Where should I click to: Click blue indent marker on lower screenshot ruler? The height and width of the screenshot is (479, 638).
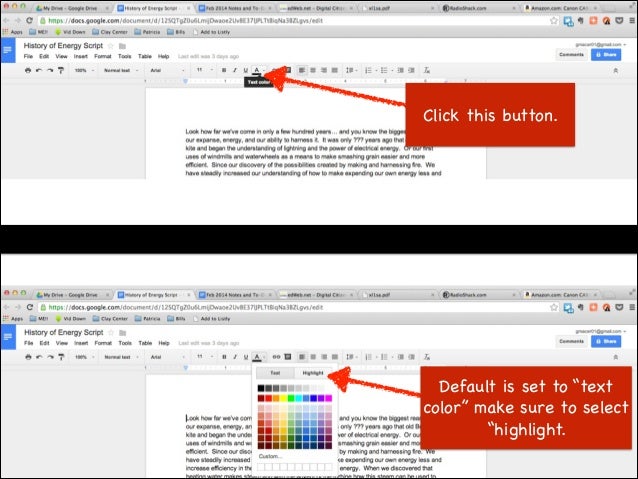[186, 367]
